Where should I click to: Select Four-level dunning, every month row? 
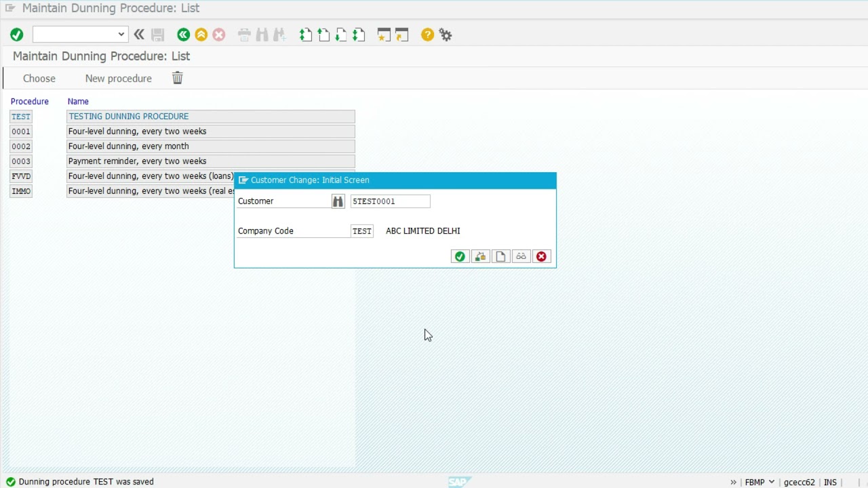pyautogui.click(x=211, y=146)
